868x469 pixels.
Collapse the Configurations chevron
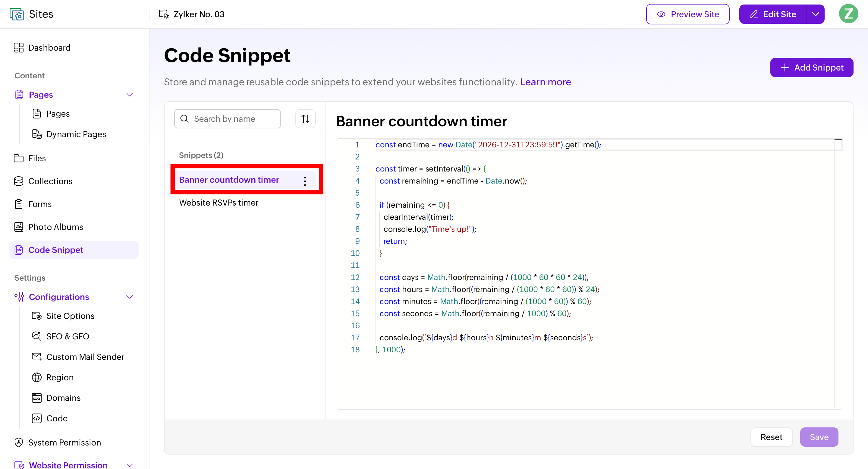(129, 297)
